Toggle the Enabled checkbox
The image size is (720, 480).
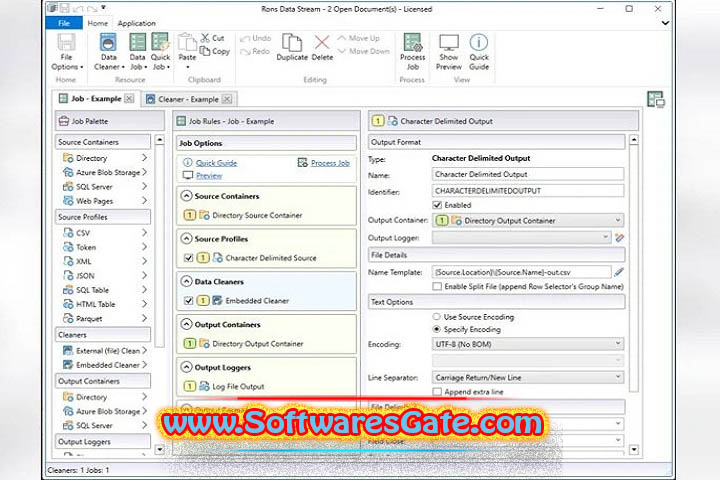click(437, 205)
